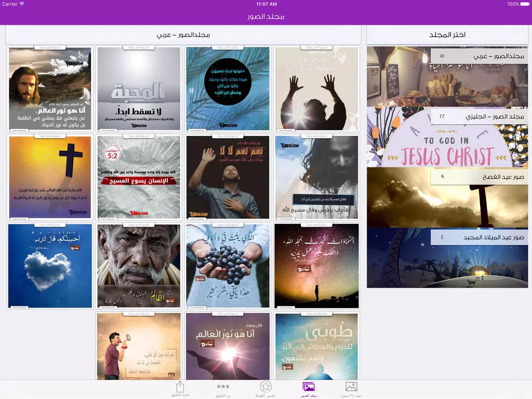Image resolution: width=532 pixels, height=399 pixels.
Task: Open the raised hands silhouette image
Action: (317, 89)
